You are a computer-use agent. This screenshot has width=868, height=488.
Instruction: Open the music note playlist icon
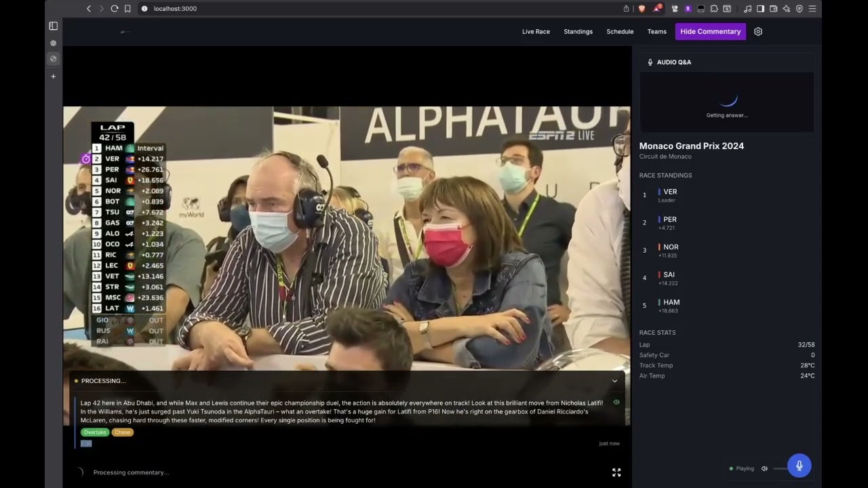click(747, 9)
